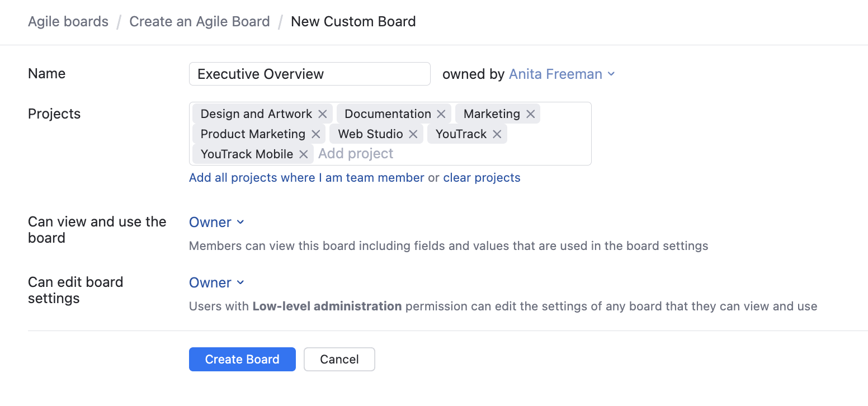Viewport: 868px width, 406px height.
Task: Select Anita Freeman as owner
Action: point(556,74)
